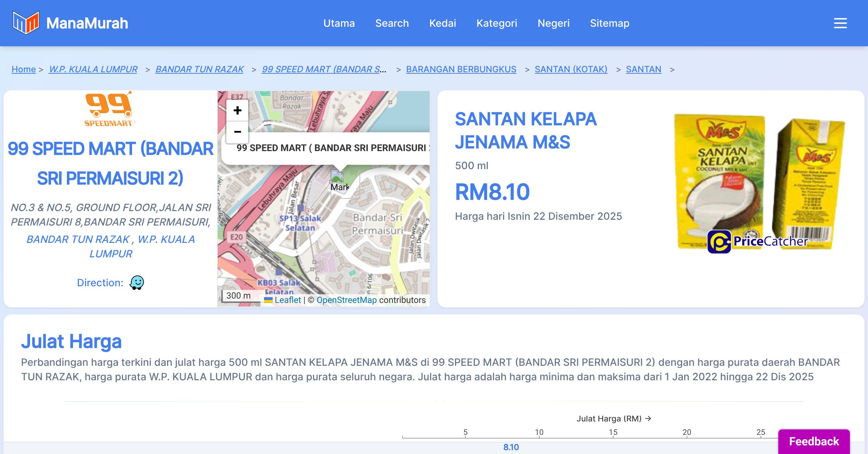Zoom out on the map

(237, 132)
